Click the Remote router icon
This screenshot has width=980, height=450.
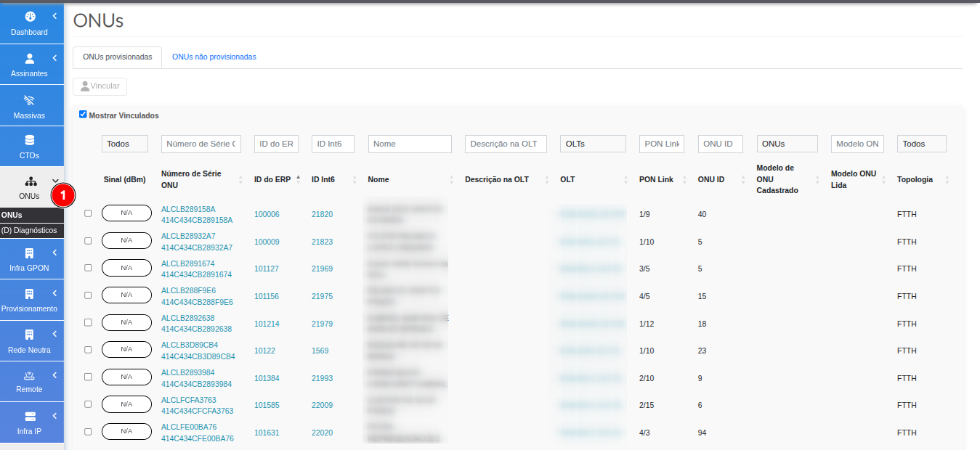click(30, 375)
